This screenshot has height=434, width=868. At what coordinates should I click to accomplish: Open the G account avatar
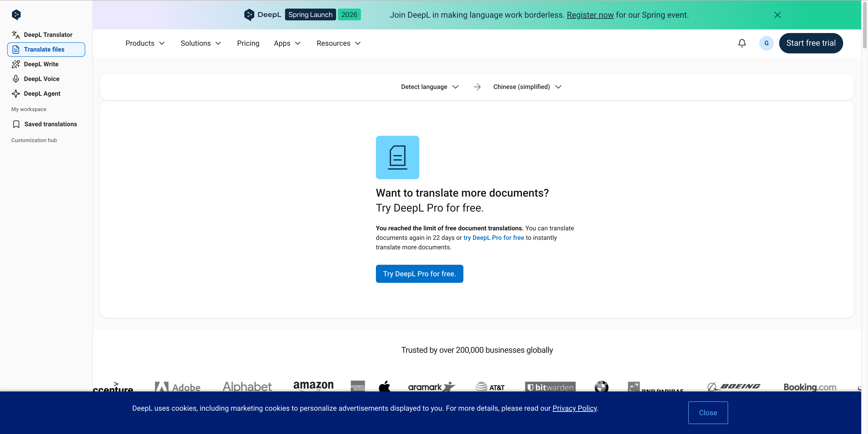pos(766,43)
